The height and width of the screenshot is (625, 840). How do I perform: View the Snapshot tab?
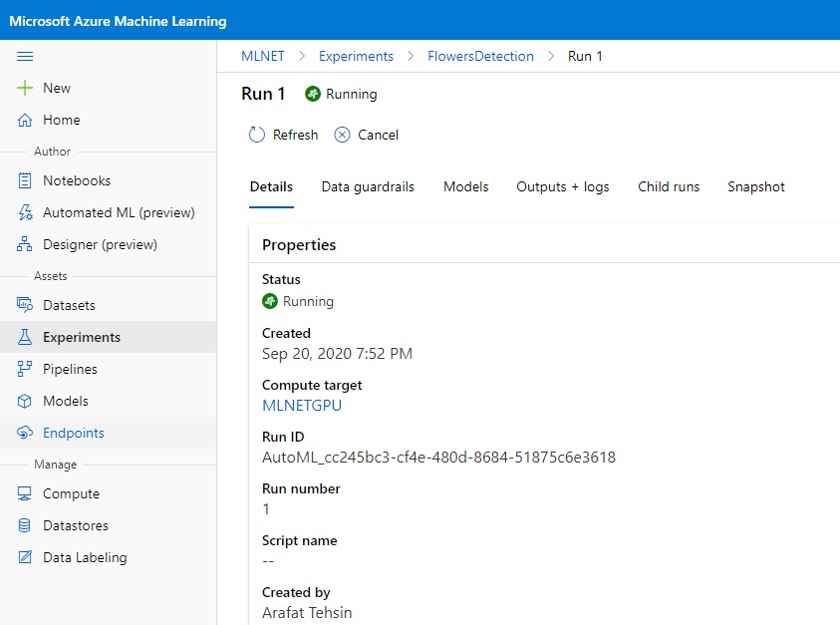[755, 186]
